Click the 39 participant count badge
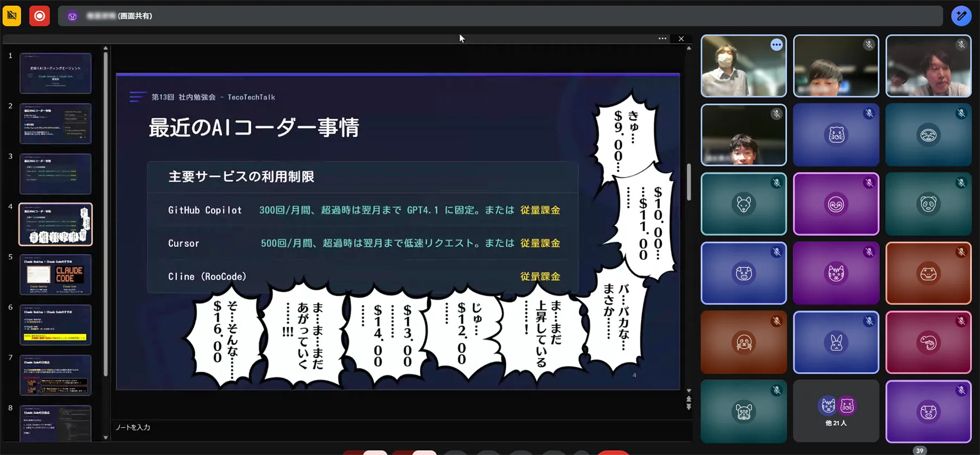This screenshot has height=455, width=980. coord(920,451)
